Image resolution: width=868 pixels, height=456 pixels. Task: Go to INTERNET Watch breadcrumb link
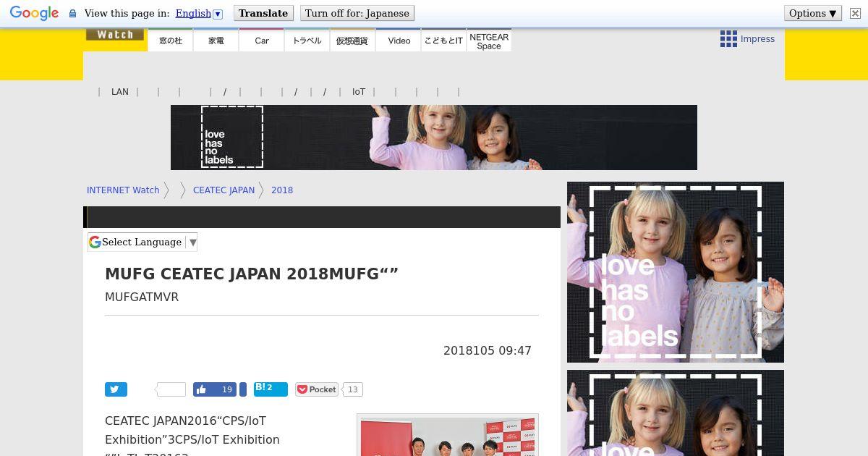coord(123,190)
